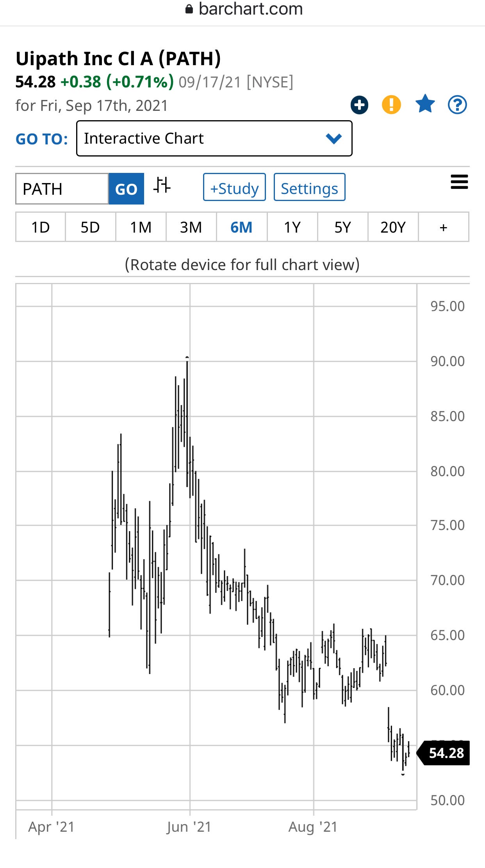
Task: Tap the 'Rotate device for full chart view' text
Action: pyautogui.click(x=242, y=265)
